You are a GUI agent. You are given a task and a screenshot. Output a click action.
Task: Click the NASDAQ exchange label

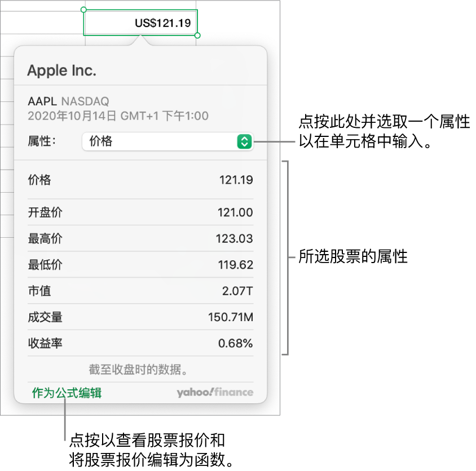(x=85, y=101)
